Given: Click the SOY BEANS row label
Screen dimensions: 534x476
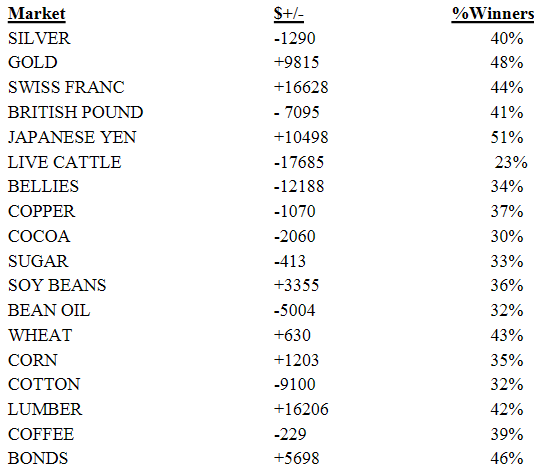Looking at the screenshot, I should click(x=57, y=285).
